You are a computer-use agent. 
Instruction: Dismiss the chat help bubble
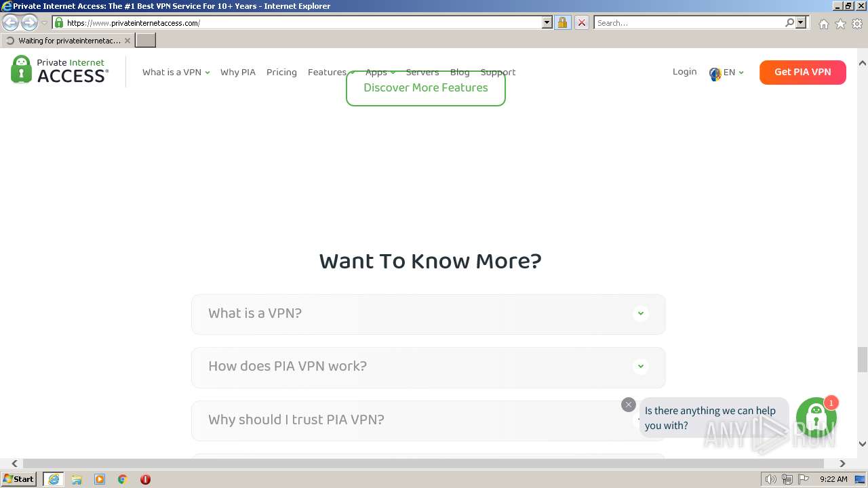point(629,405)
